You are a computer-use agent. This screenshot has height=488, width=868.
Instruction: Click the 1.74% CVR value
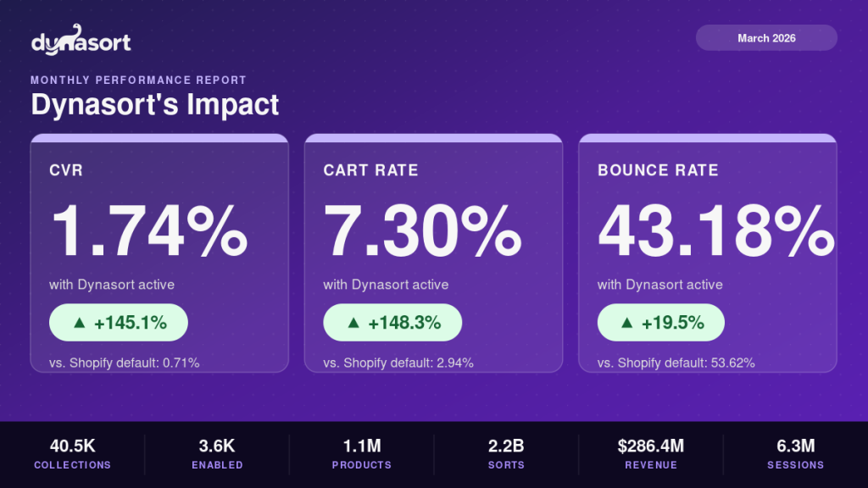coord(149,231)
